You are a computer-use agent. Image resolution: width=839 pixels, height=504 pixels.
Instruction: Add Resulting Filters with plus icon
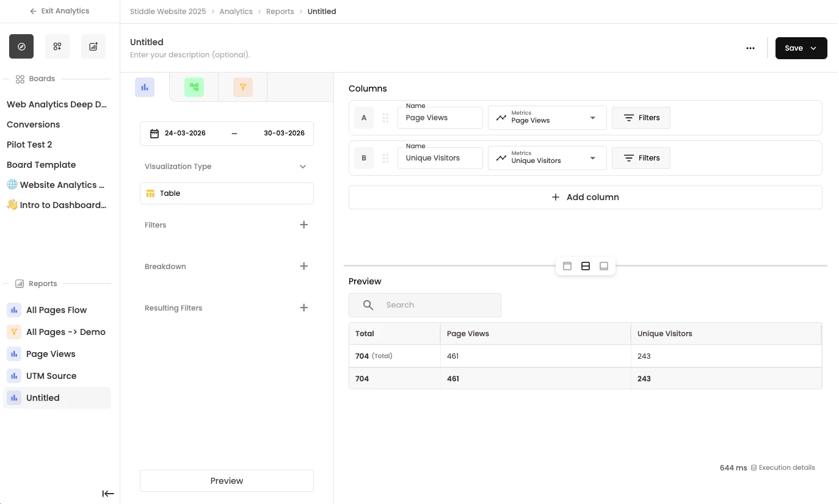[303, 308]
